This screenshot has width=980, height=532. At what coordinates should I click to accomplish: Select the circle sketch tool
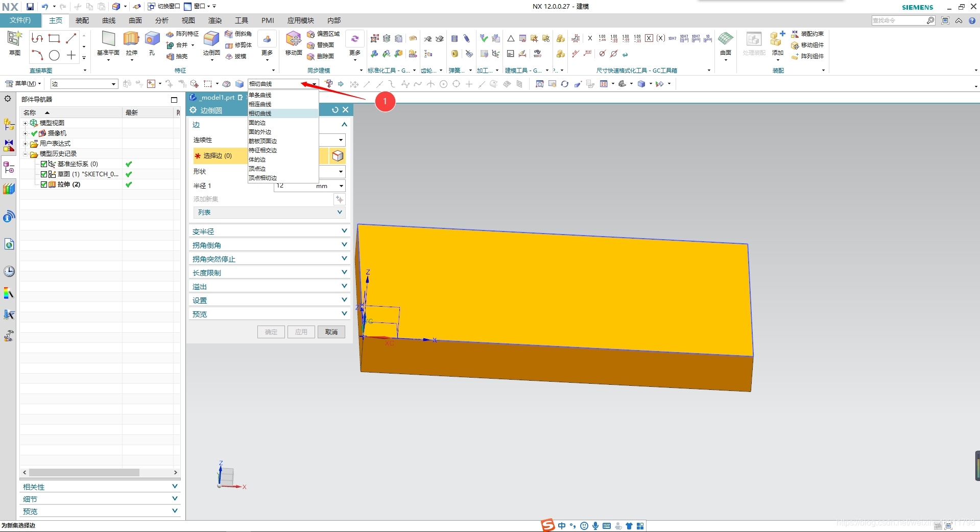click(54, 55)
